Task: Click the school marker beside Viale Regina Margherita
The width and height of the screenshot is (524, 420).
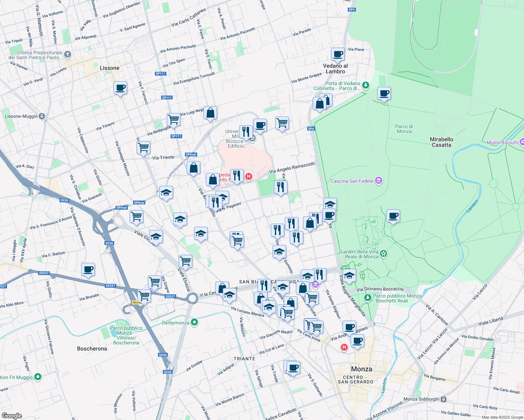Action: (349, 276)
